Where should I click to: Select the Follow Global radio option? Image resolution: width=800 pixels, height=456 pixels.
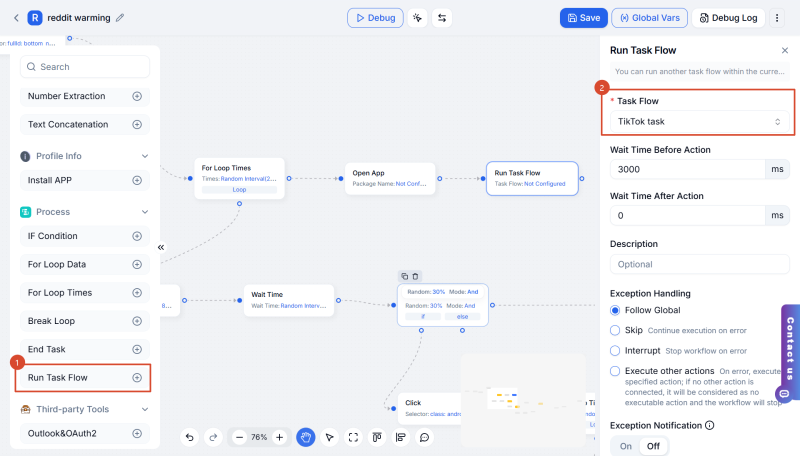pos(615,310)
